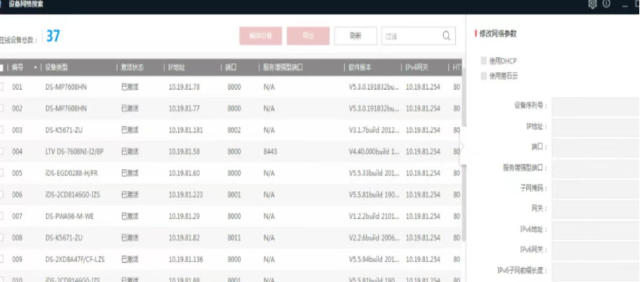The width and height of the screenshot is (644, 282).
Task: Enable the 使用萤石云 checkbox
Action: pos(483,76)
